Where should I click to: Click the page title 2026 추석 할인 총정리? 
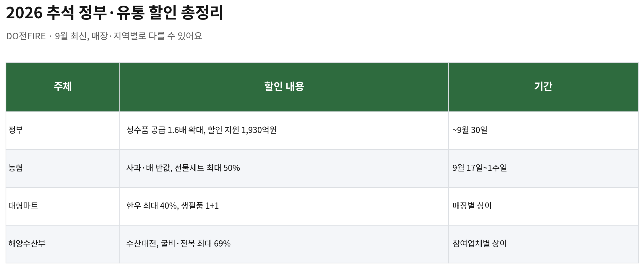[115, 13]
